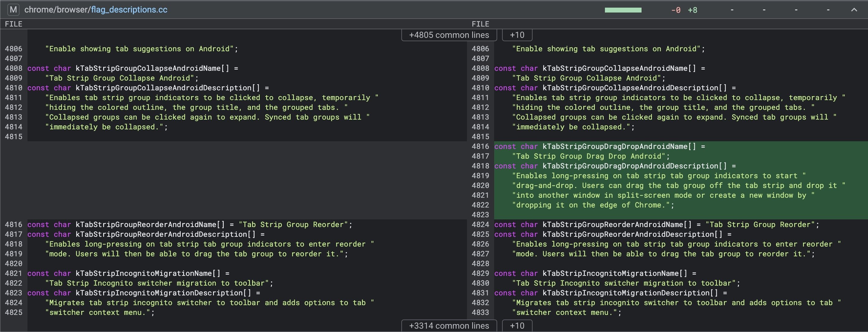
Task: Click the +8 added lines count
Action: (x=693, y=10)
